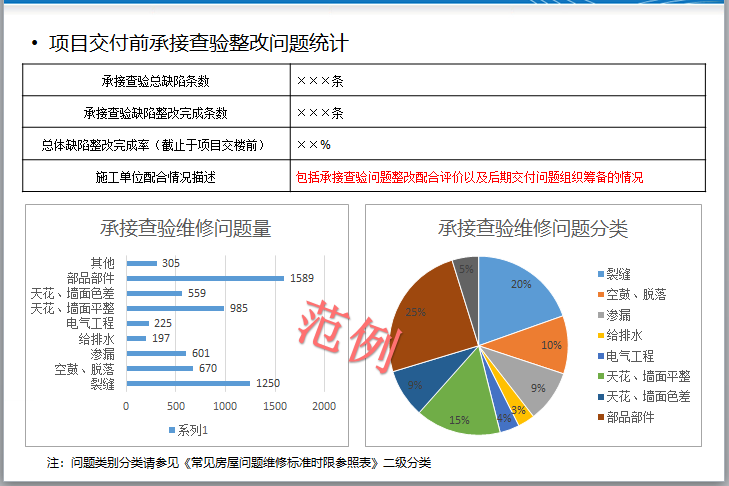Select the red 施工单位配合情况 description text

click(x=469, y=177)
